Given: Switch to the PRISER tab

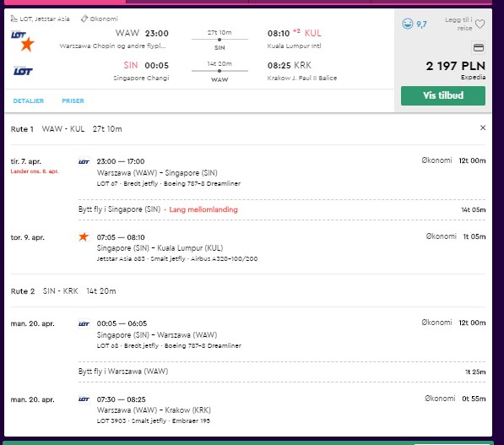Looking at the screenshot, I should 73,101.
